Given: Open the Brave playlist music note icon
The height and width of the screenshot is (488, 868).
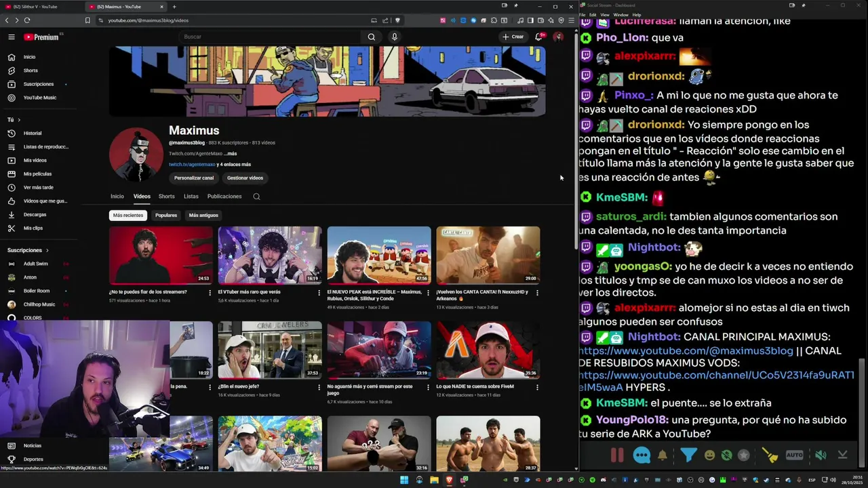Looking at the screenshot, I should coord(520,20).
